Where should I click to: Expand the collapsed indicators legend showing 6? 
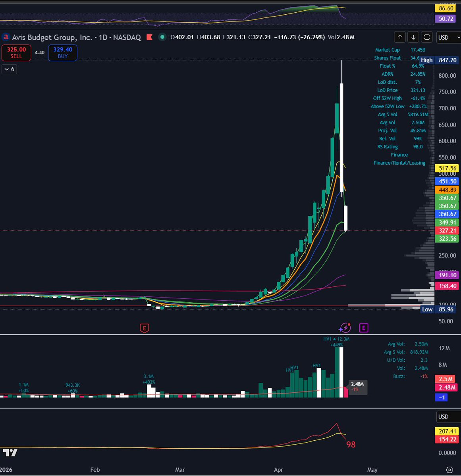[x=9, y=69]
